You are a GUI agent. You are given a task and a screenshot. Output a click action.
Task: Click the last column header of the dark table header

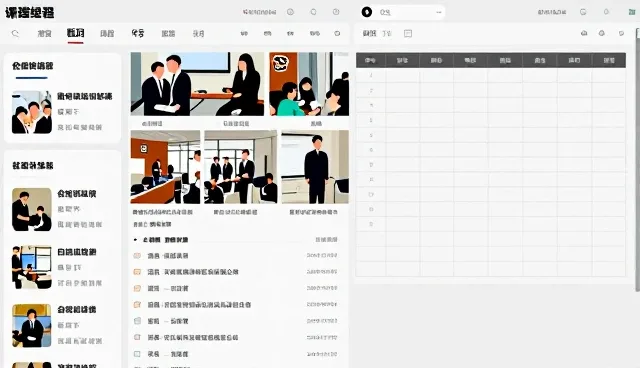tap(609, 60)
